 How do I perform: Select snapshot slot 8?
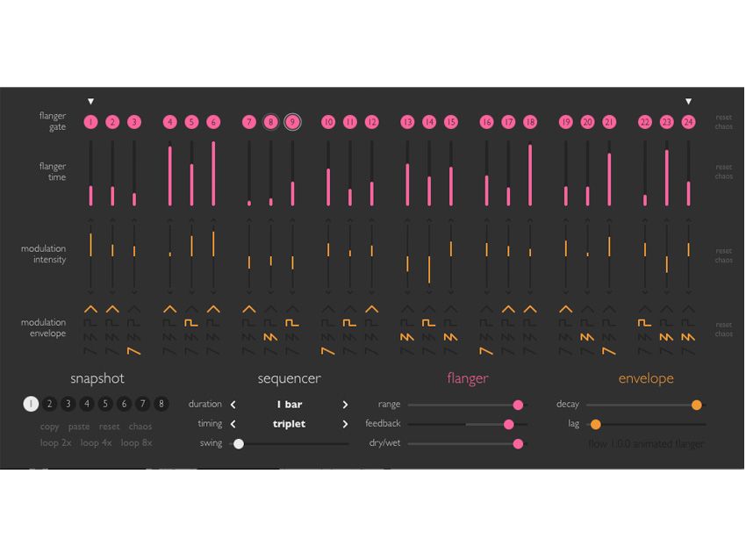click(x=160, y=404)
